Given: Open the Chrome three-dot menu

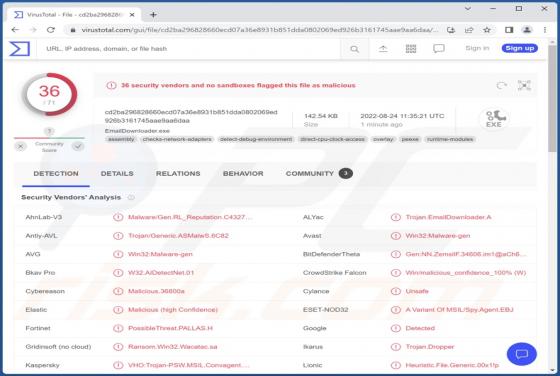Looking at the screenshot, I should tap(545, 30).
